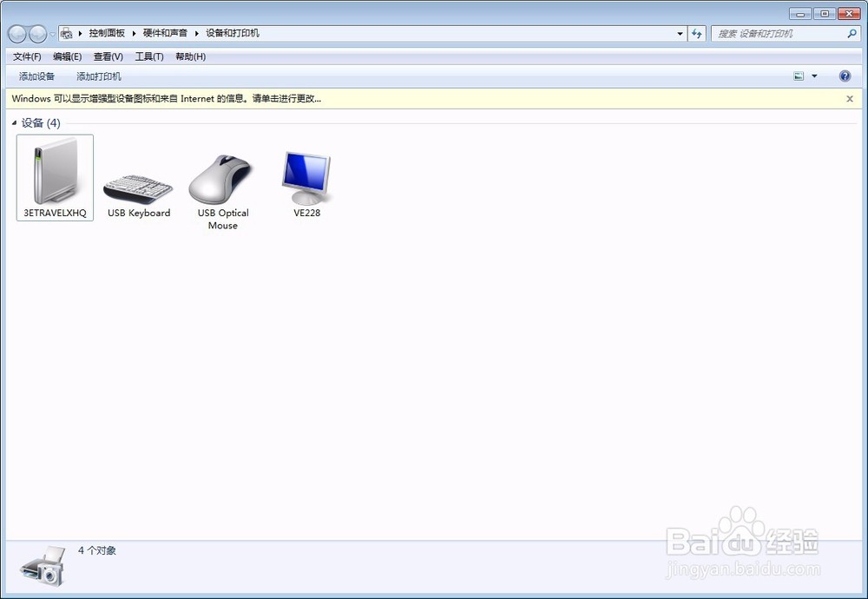Viewport: 868px width, 599px height.
Task: Click the 添加设备 button
Action: click(x=36, y=76)
